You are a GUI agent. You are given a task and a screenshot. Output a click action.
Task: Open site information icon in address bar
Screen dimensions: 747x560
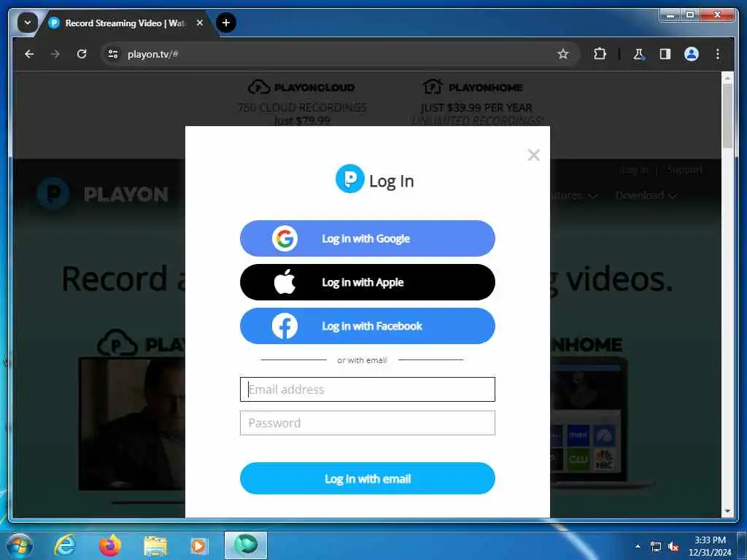113,54
